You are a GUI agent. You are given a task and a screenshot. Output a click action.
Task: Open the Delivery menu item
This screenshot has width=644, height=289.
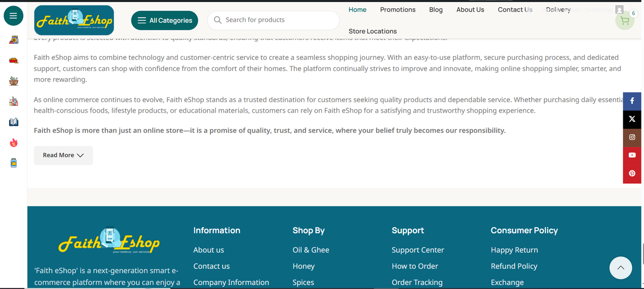[558, 10]
